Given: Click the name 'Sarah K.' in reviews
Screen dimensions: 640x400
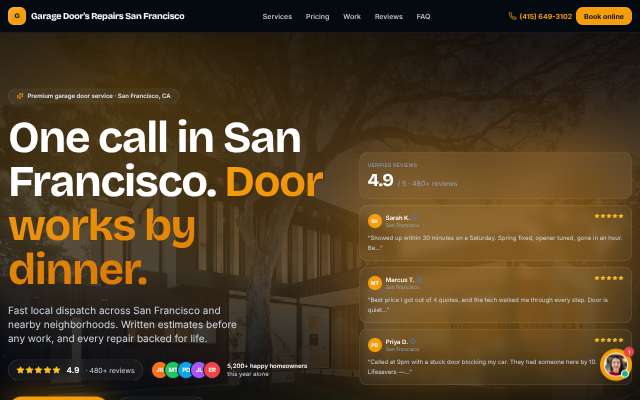Looking at the screenshot, I should click(x=397, y=218).
